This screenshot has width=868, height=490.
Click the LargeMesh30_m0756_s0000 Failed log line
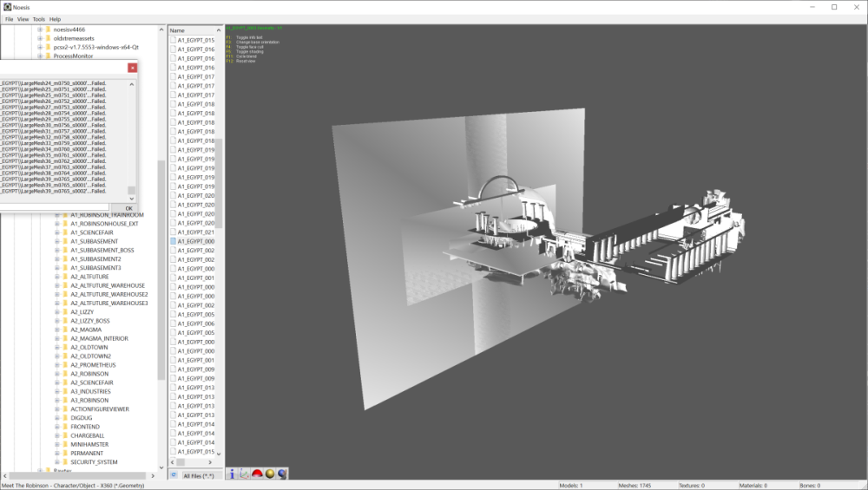coord(53,125)
